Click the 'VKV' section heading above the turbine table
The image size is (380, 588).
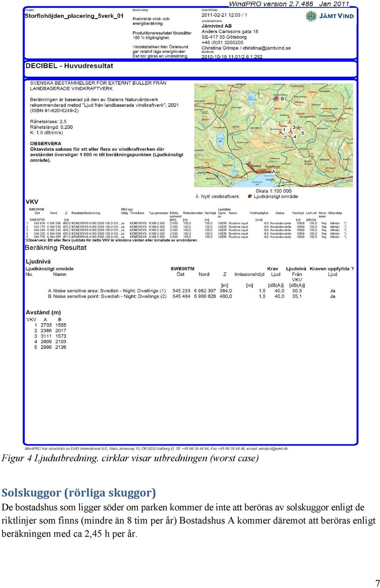pos(32,202)
